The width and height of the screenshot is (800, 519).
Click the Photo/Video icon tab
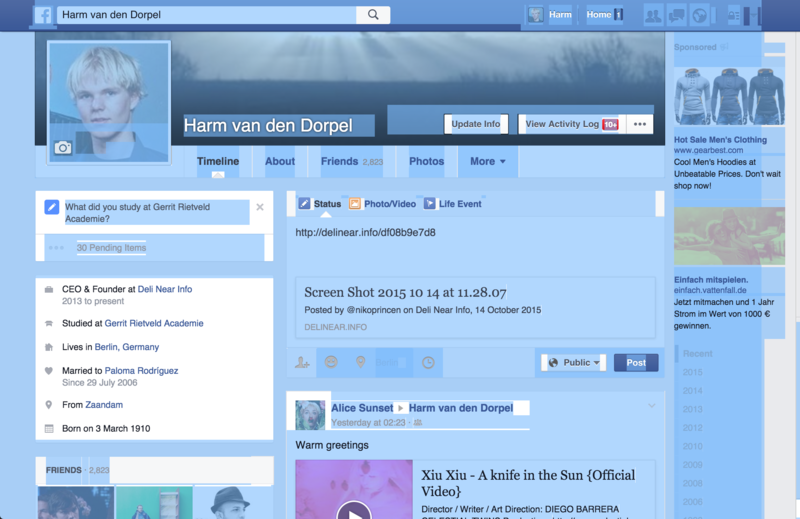383,204
